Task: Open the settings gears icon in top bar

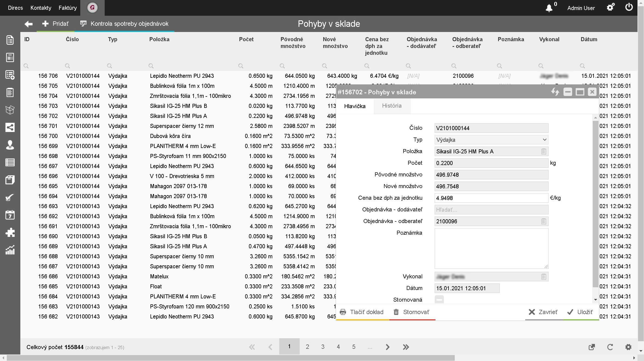Action: (610, 7)
